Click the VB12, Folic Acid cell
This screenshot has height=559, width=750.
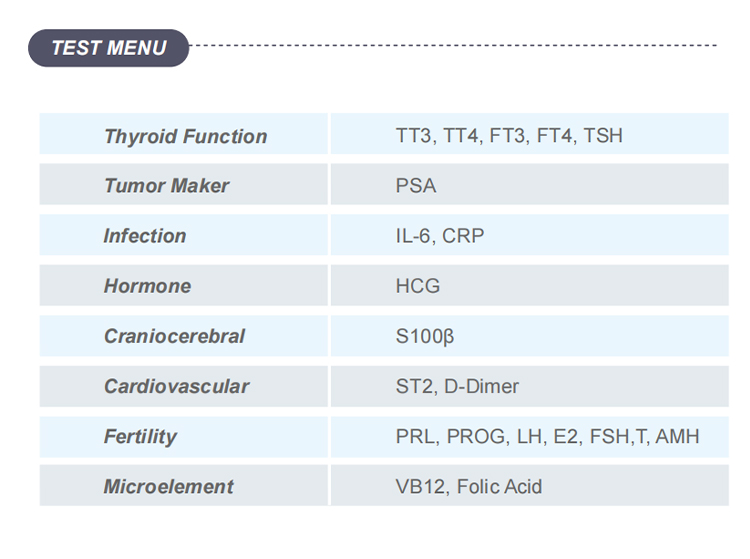point(529,485)
